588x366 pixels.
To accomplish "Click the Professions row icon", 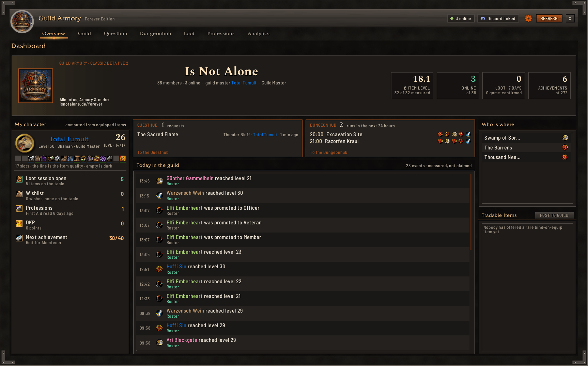I will (x=19, y=209).
